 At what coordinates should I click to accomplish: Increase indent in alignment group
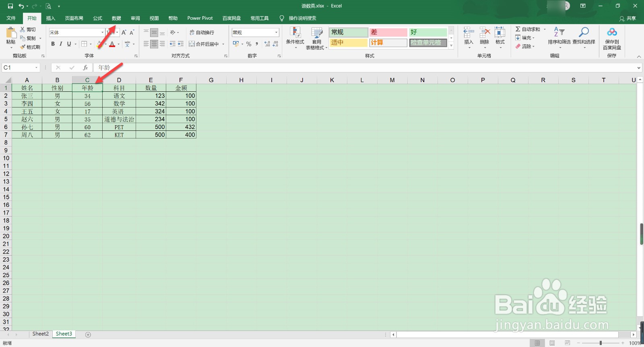tap(181, 44)
